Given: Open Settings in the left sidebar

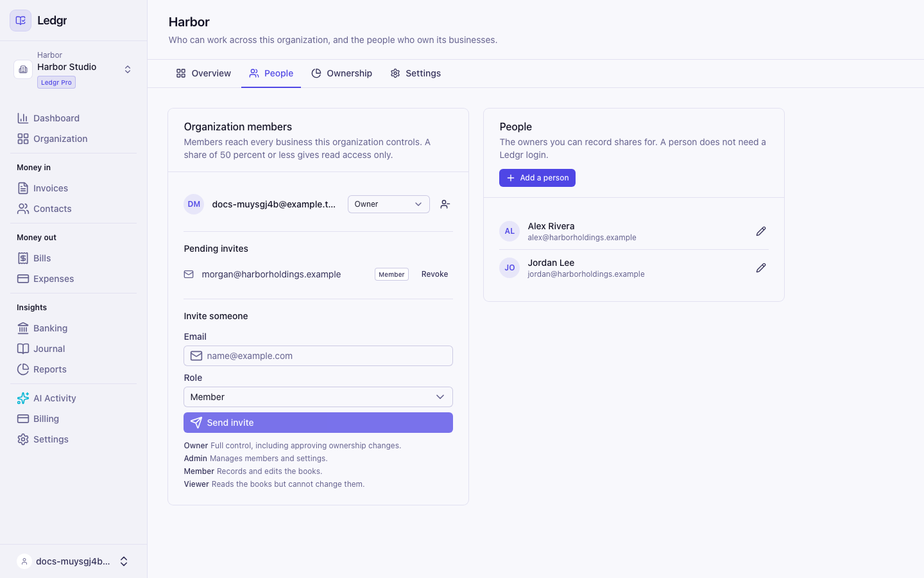Looking at the screenshot, I should click(x=73, y=439).
